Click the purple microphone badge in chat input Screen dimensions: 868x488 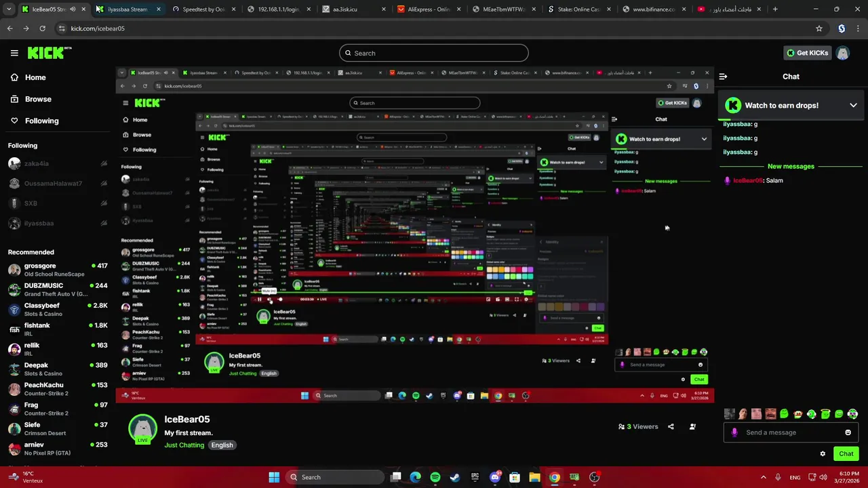pyautogui.click(x=734, y=432)
